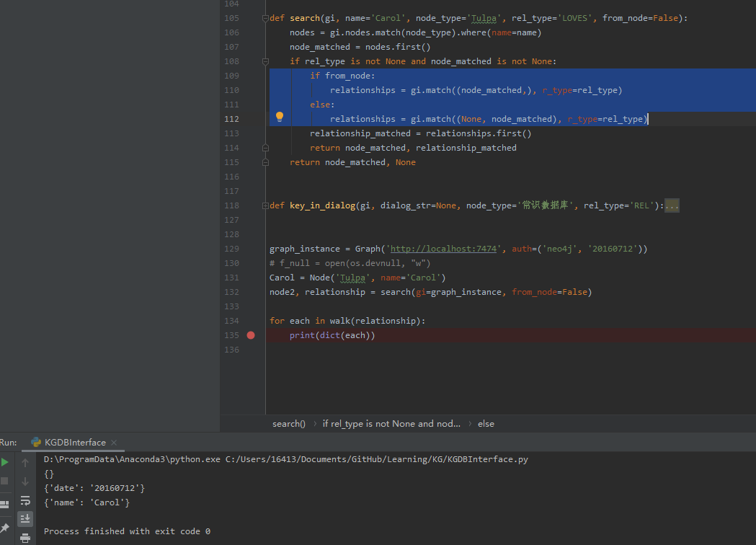The image size is (756, 545).
Task: Click the 'else' breadcrumb below the editor
Action: point(486,423)
